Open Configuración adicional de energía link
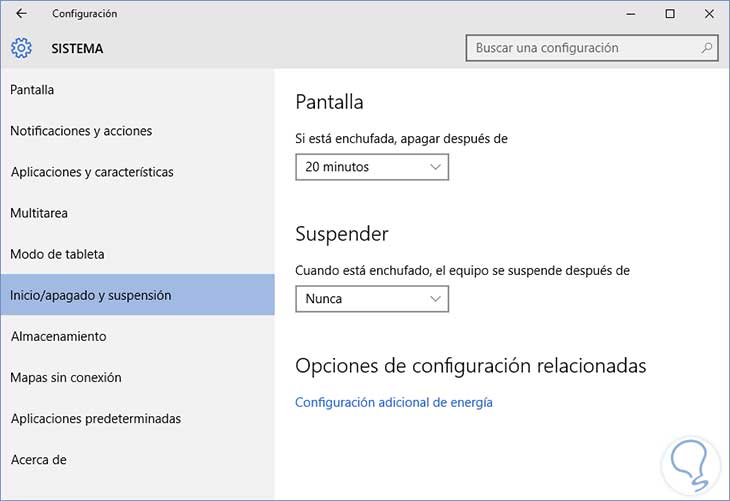Viewport: 730px width, 501px height. click(x=394, y=403)
